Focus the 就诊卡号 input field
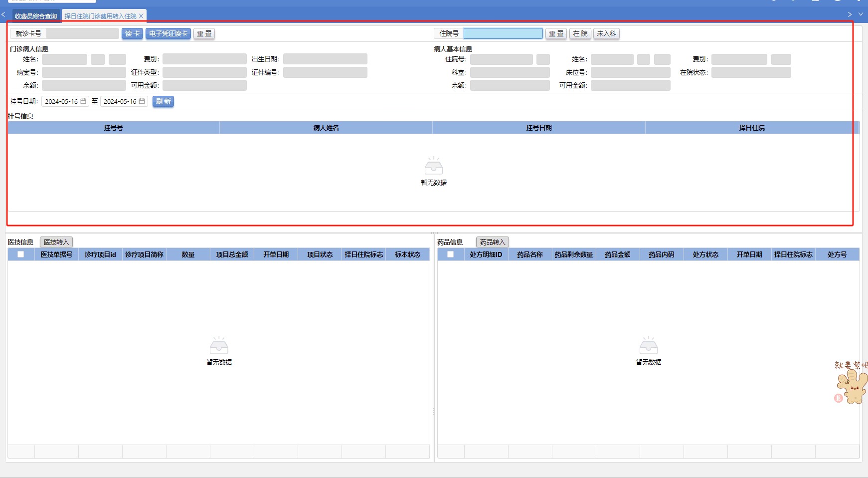Screen dimensions: 868x478 [83, 33]
